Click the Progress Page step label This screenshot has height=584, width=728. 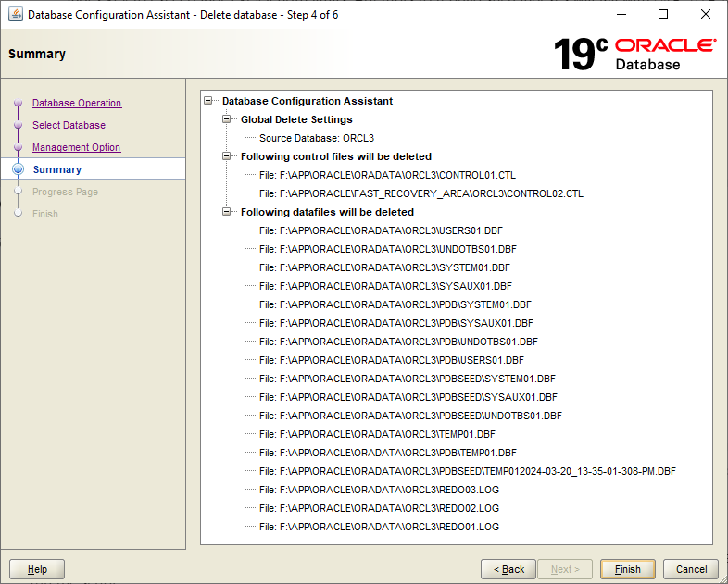(x=65, y=192)
